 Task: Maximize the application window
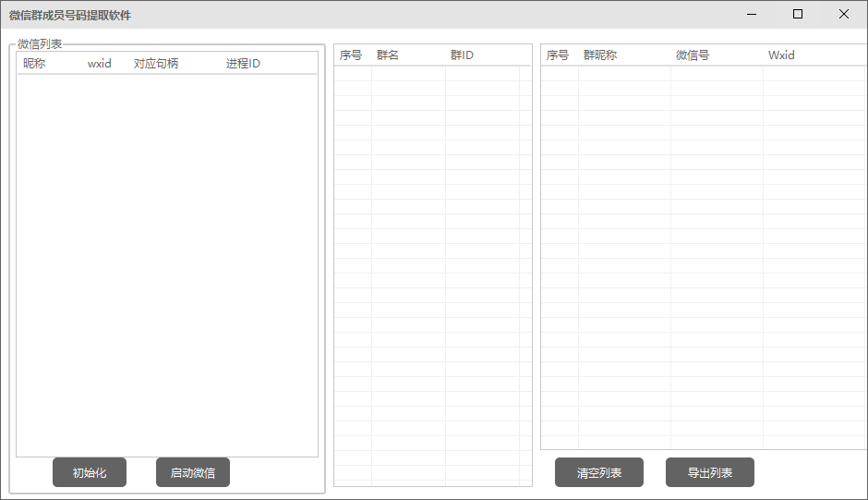coord(798,15)
